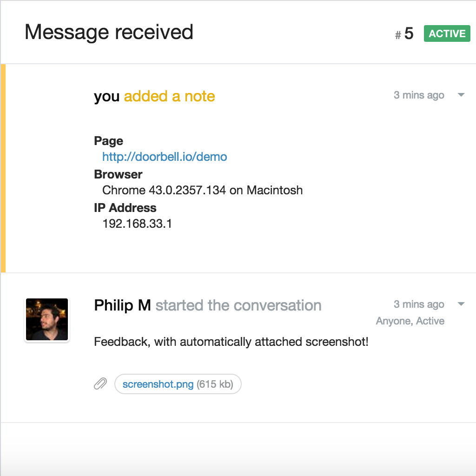Click the Philip M author name
The height and width of the screenshot is (476, 476).
point(122,305)
